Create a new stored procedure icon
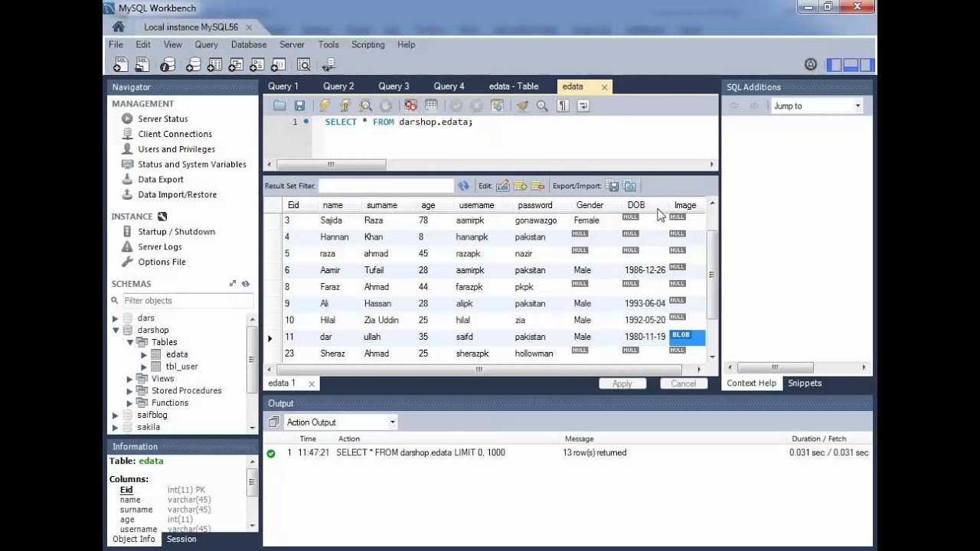The width and height of the screenshot is (980, 551). [x=257, y=65]
